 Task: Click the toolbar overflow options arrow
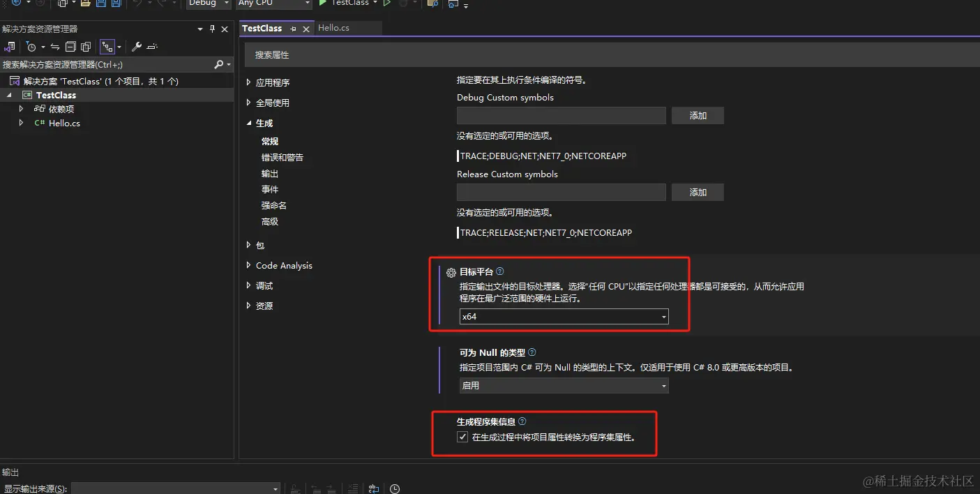coord(466,6)
